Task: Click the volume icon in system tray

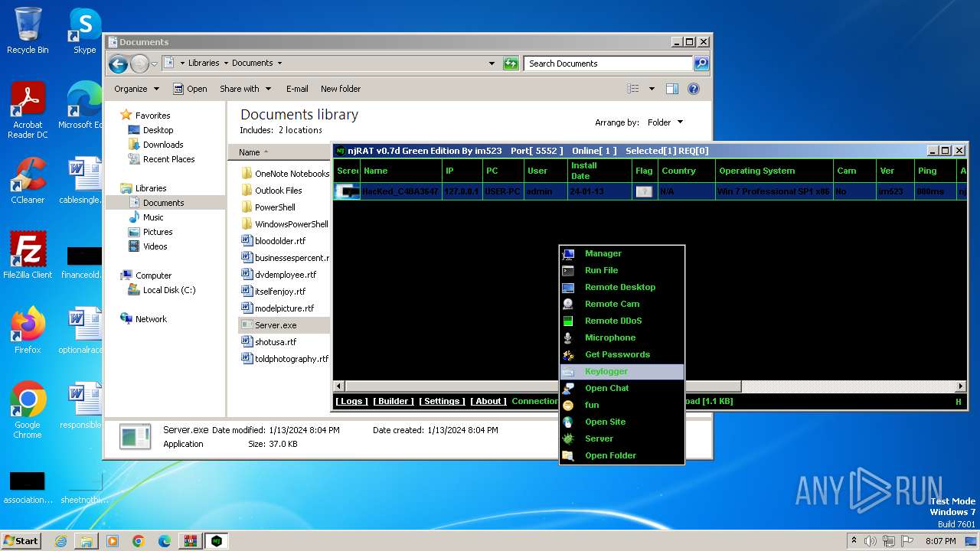Action: tap(871, 541)
